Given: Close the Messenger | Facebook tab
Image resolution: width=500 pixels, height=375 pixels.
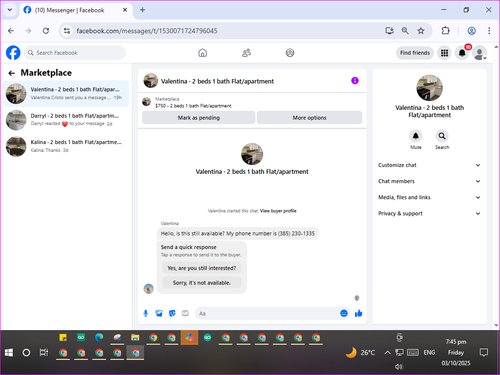Looking at the screenshot, I should (x=125, y=10).
